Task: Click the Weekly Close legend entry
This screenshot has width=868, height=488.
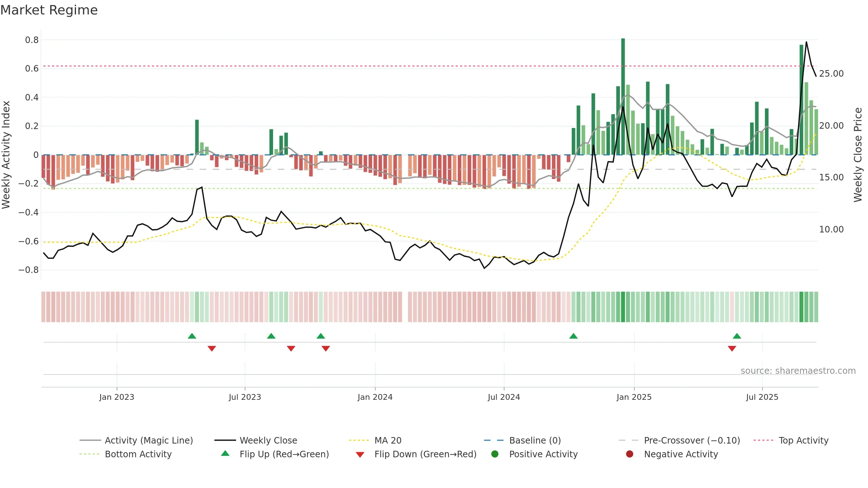Action: click(256, 440)
